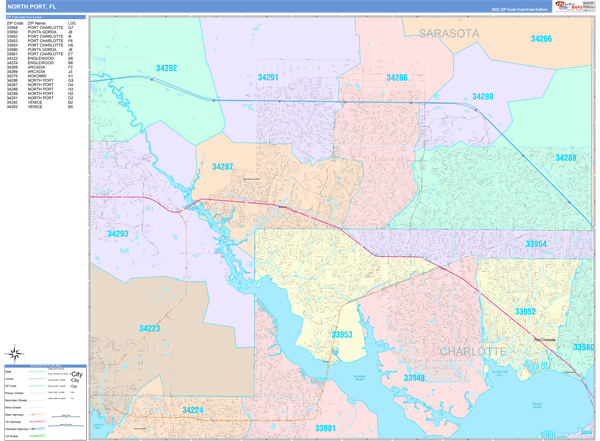
Task: Select the 34292 Venice index row
Action: [41, 103]
